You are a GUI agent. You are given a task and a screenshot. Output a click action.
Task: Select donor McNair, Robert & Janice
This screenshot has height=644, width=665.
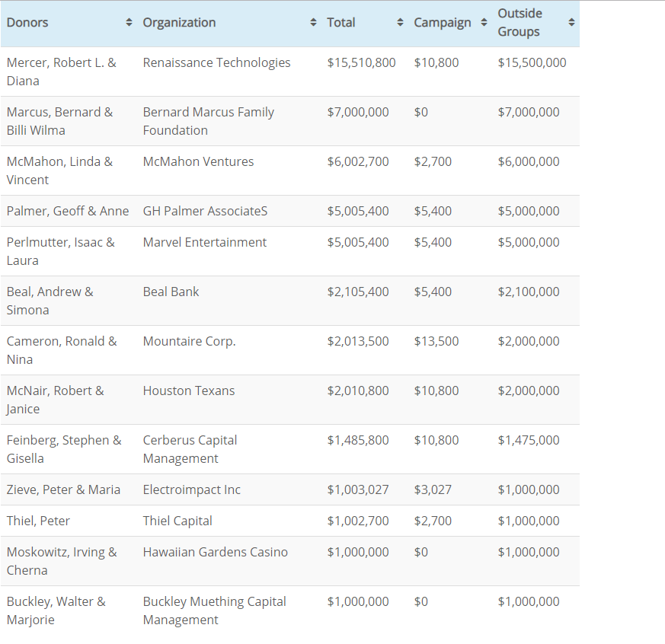click(55, 400)
